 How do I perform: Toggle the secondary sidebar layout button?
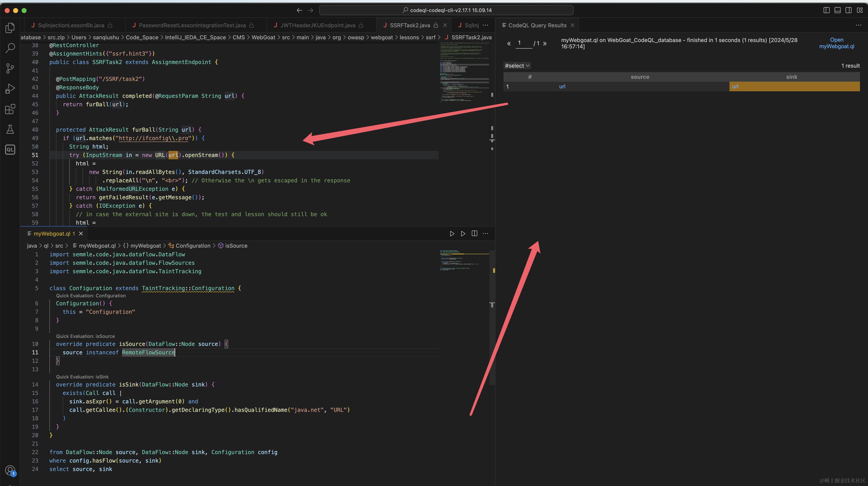point(848,10)
